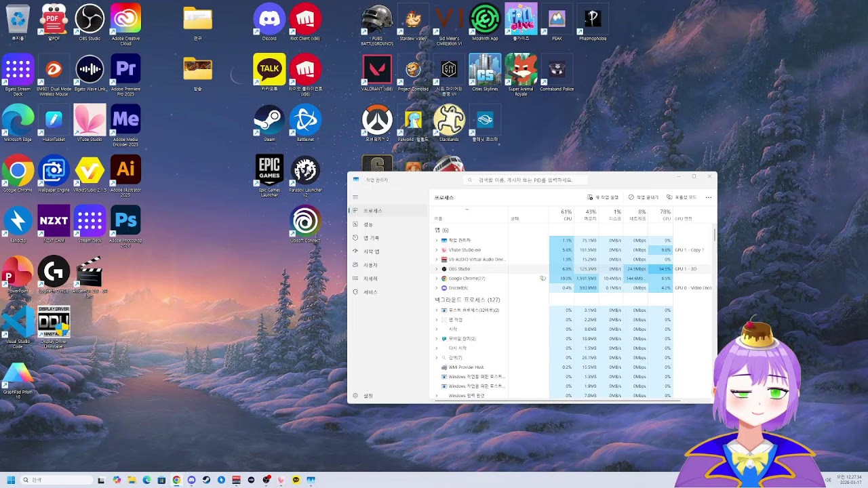This screenshot has width=868, height=488.
Task: Open the Adobe Photoshop desktop shortcut
Action: click(x=125, y=226)
